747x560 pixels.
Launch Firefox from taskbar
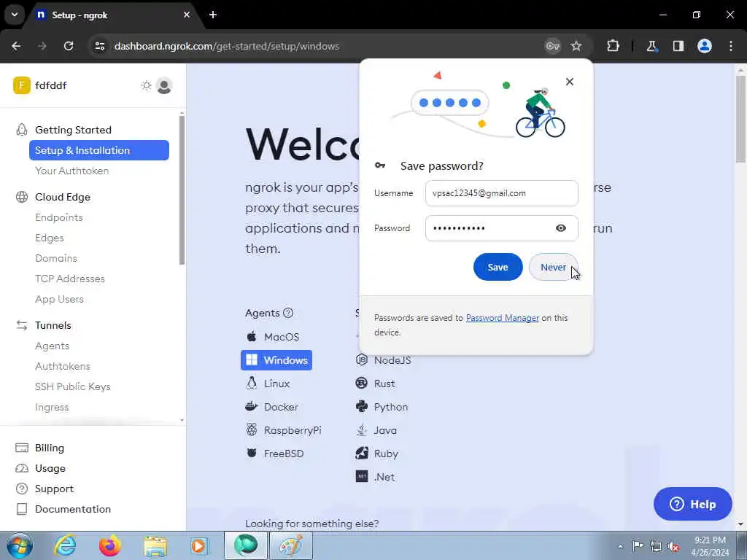click(x=110, y=545)
